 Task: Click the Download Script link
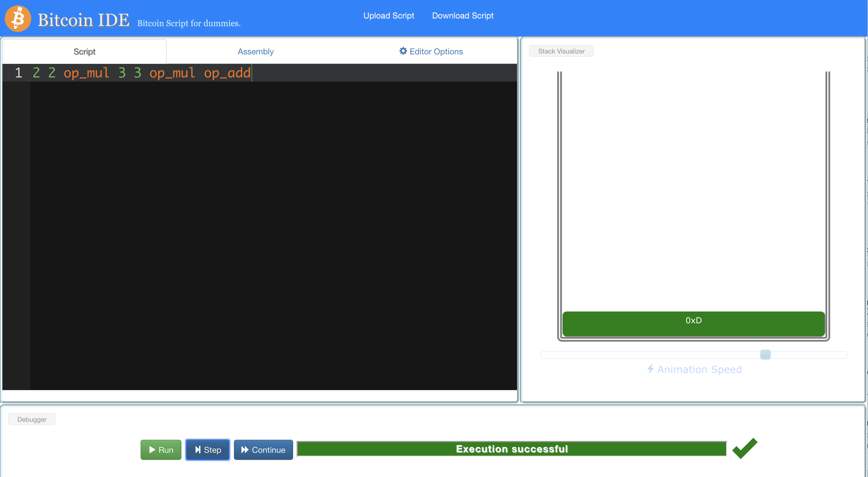click(463, 15)
